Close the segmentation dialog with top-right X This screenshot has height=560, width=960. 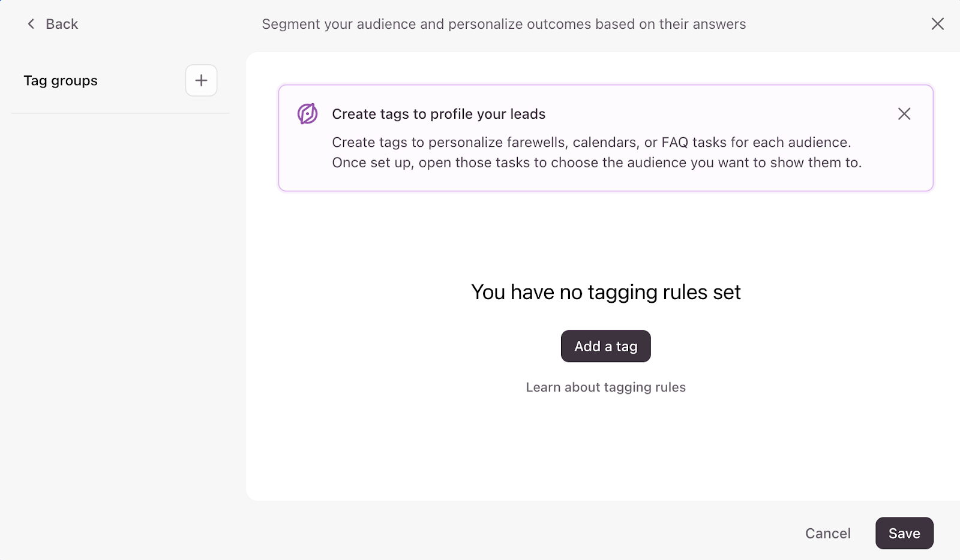(937, 24)
